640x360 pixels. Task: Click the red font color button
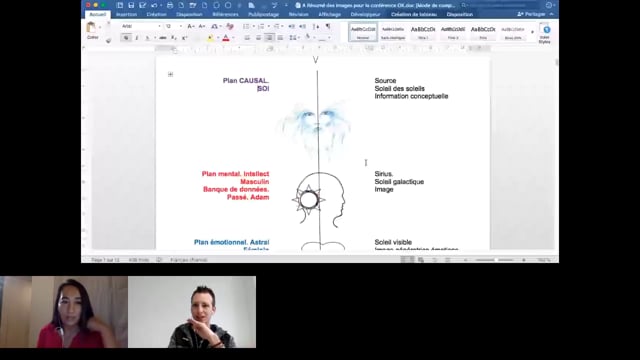click(226, 38)
